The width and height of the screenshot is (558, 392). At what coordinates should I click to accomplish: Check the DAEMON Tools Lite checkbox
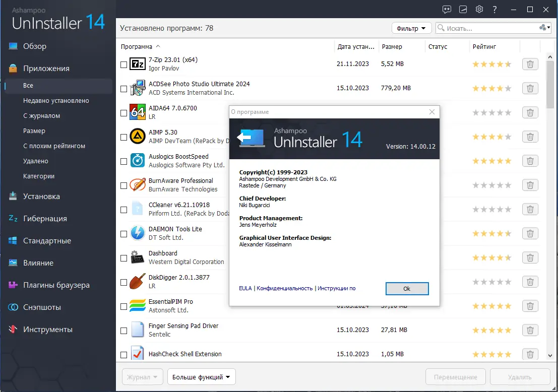coord(123,234)
